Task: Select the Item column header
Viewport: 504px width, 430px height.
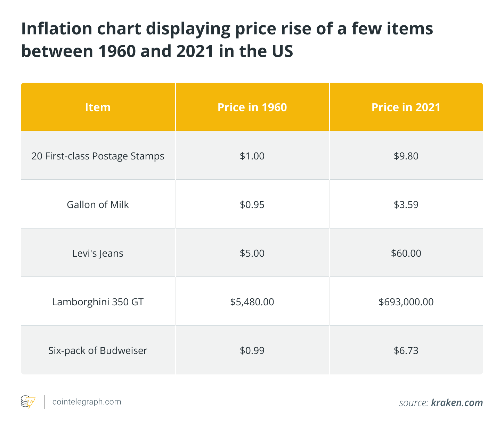Action: [98, 107]
